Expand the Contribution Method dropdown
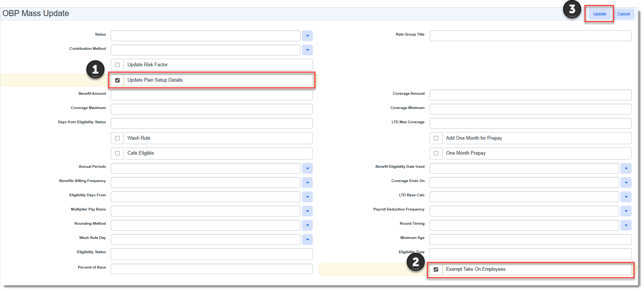The image size is (644, 291). coord(307,50)
